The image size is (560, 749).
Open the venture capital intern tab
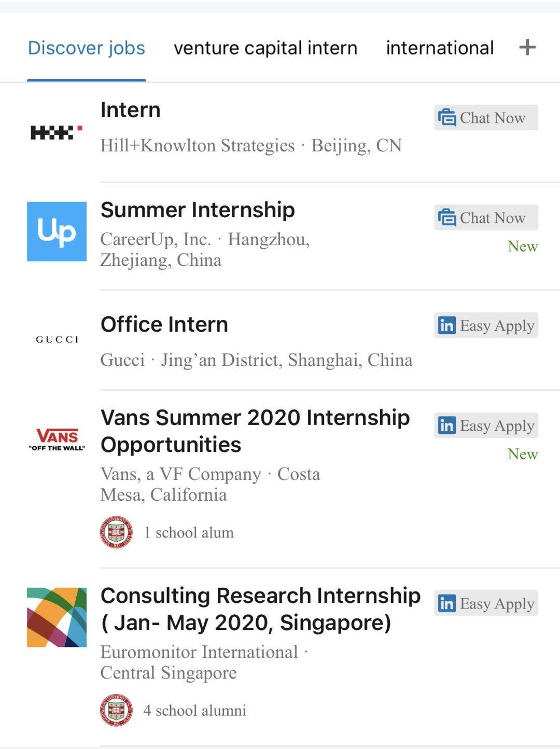[x=265, y=48]
